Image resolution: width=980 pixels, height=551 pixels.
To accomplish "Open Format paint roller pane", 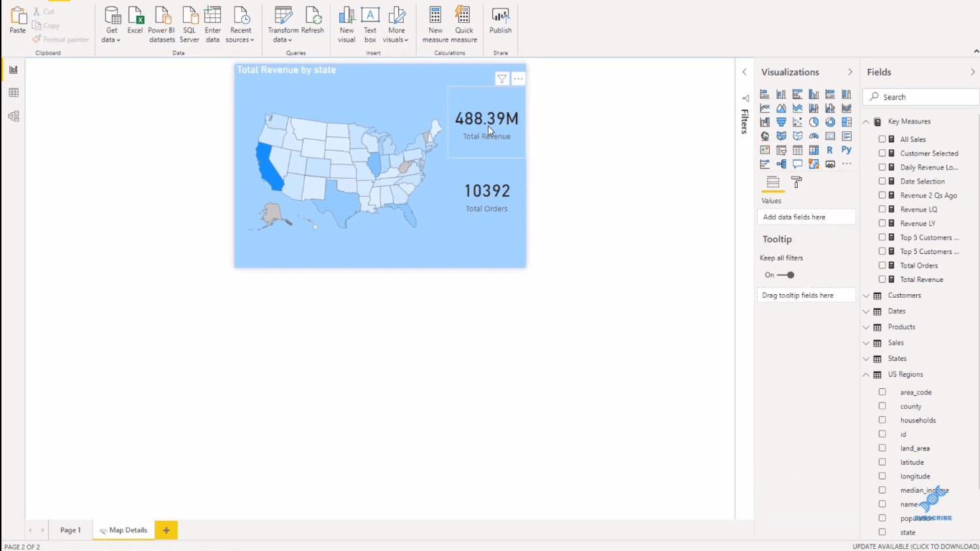I will tap(796, 182).
